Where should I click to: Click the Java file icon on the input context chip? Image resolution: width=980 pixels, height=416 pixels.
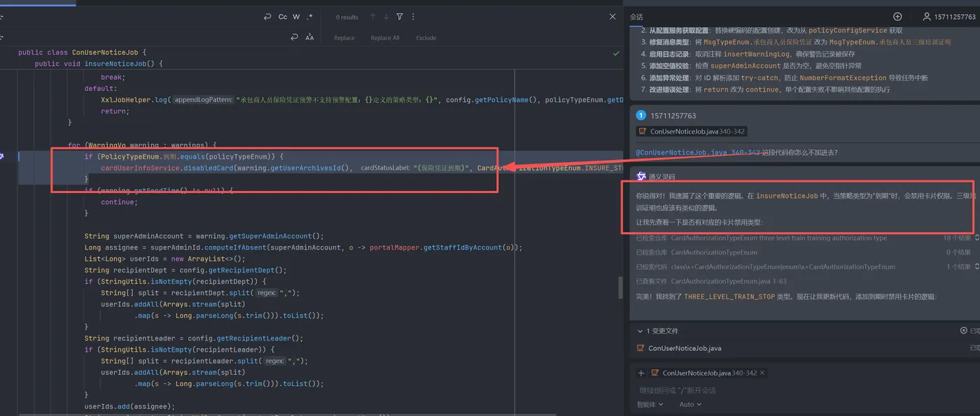654,373
